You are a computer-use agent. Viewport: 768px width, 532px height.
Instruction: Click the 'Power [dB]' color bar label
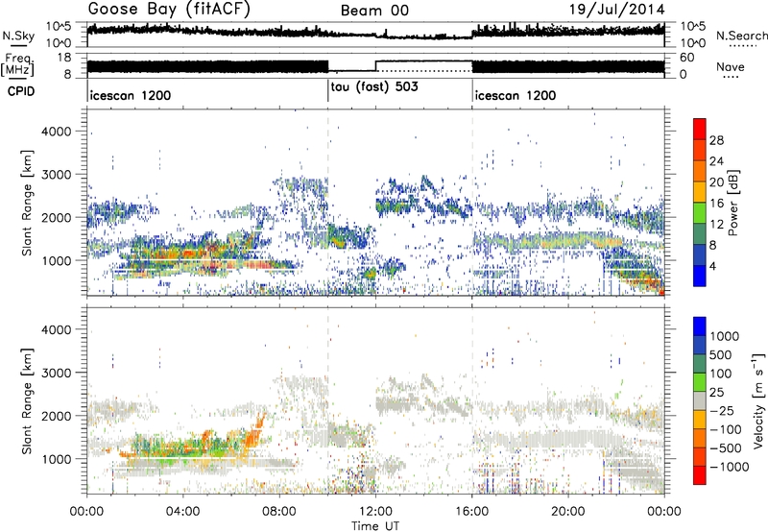(733, 203)
